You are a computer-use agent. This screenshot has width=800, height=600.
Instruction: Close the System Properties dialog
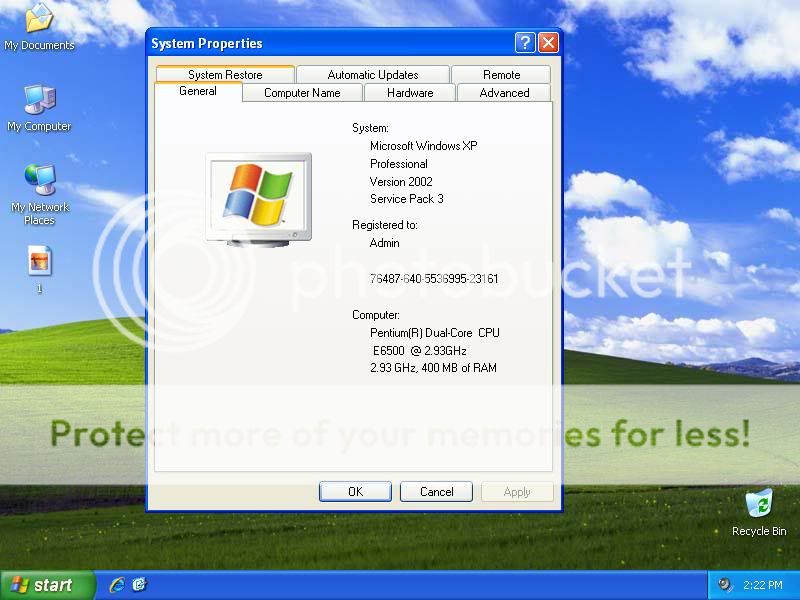point(548,43)
